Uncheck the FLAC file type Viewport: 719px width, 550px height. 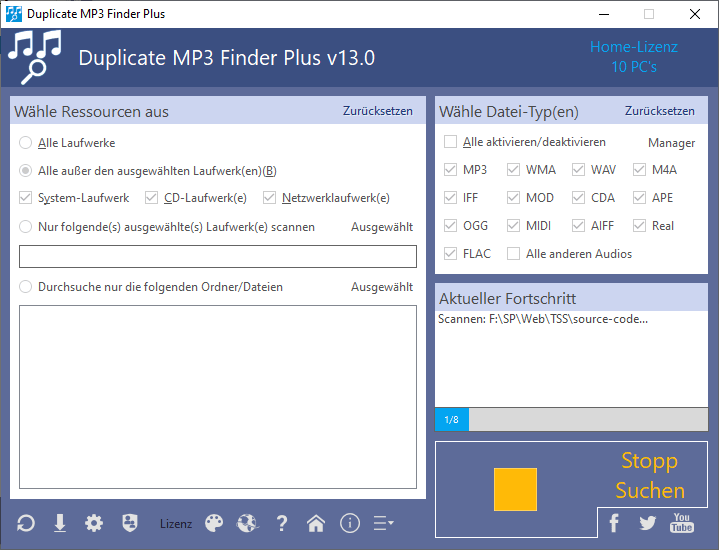(450, 254)
